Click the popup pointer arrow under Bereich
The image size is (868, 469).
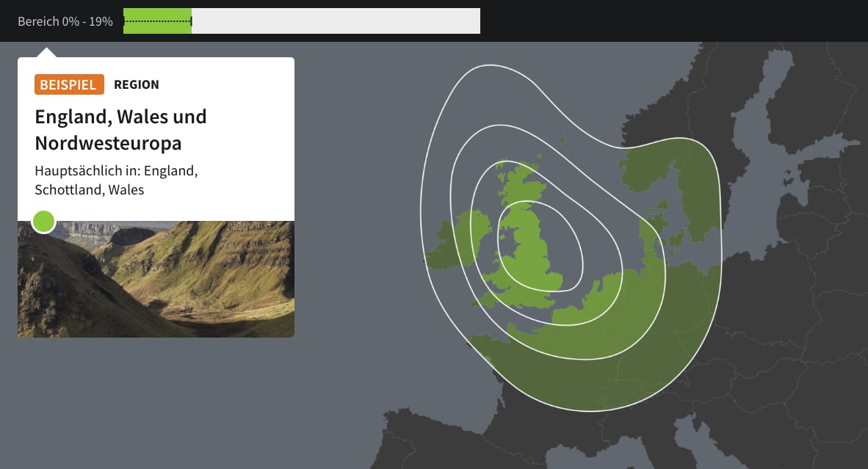pyautogui.click(x=46, y=52)
